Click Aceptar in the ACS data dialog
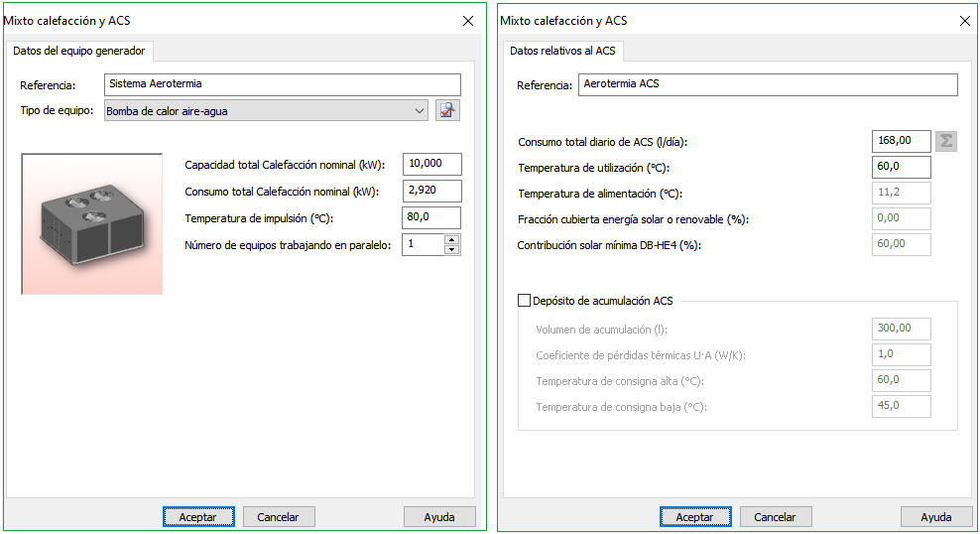 [695, 517]
